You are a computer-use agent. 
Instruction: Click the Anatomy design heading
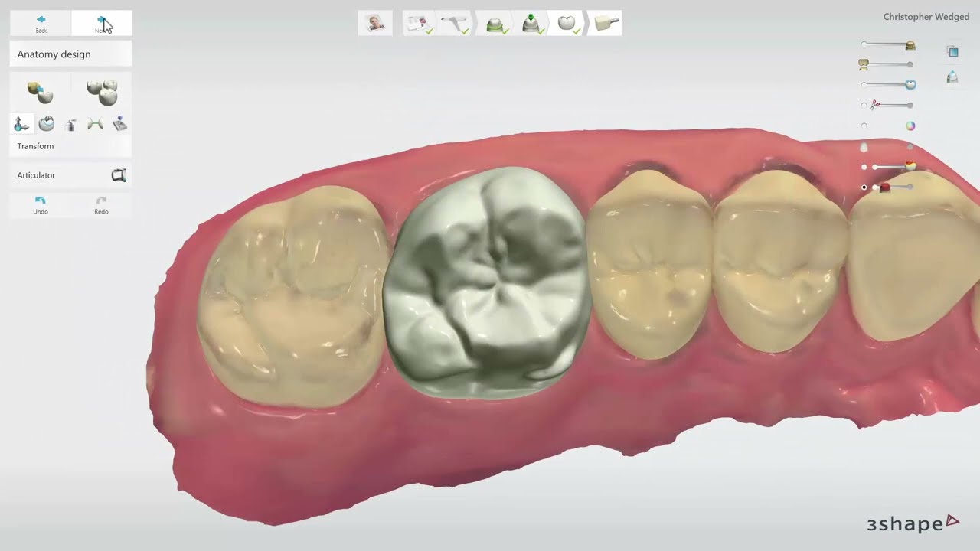[x=54, y=54]
